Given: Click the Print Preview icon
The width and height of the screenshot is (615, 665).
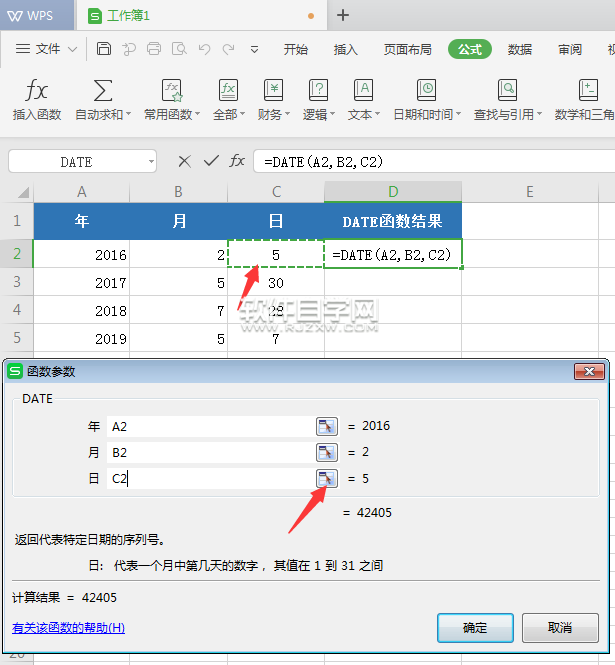Looking at the screenshot, I should (179, 49).
